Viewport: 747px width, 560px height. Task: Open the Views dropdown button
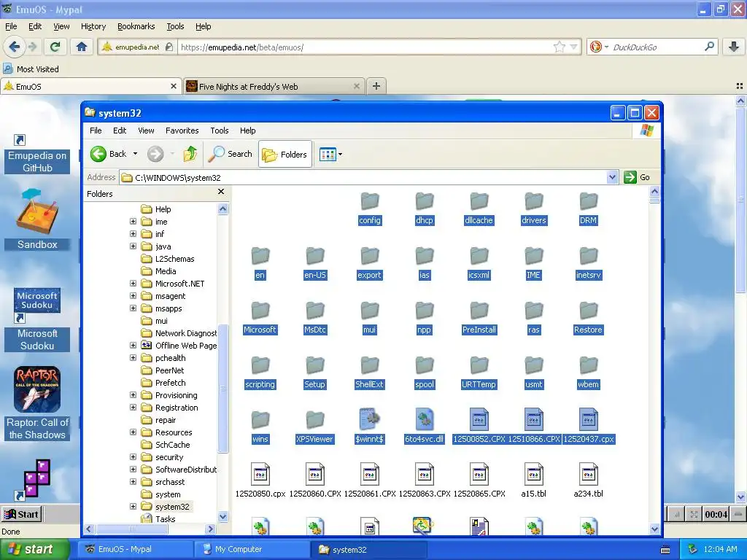tap(331, 155)
